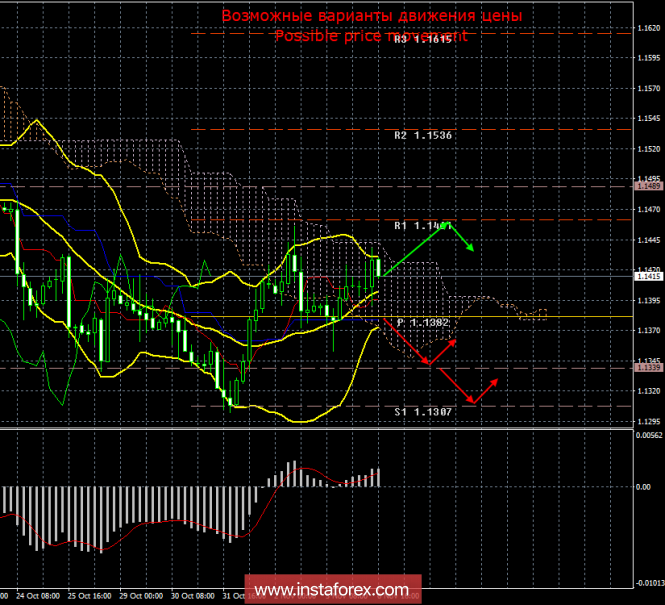This screenshot has height=605, width=665.
Task: Click the 1.1370 price axis value
Action: [x=649, y=330]
